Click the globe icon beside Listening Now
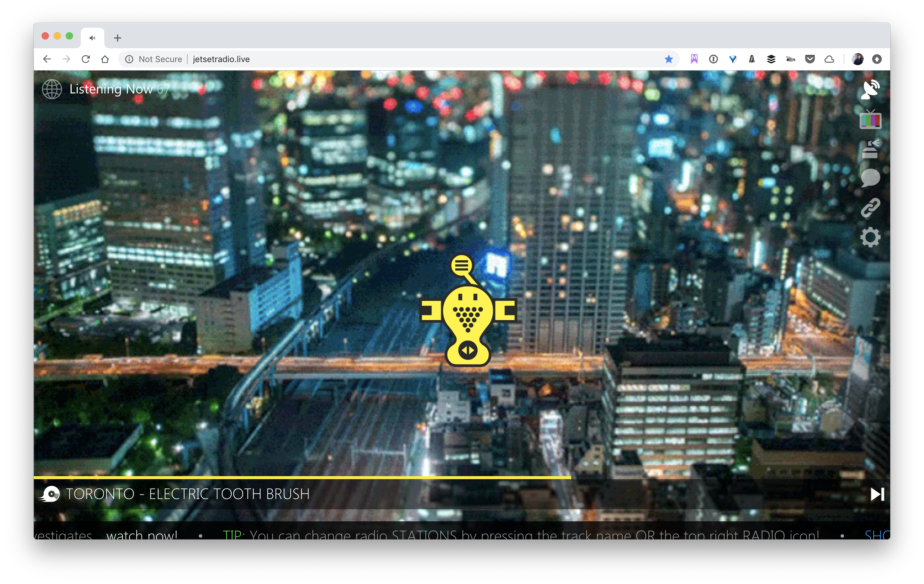This screenshot has width=924, height=584. coord(52,89)
